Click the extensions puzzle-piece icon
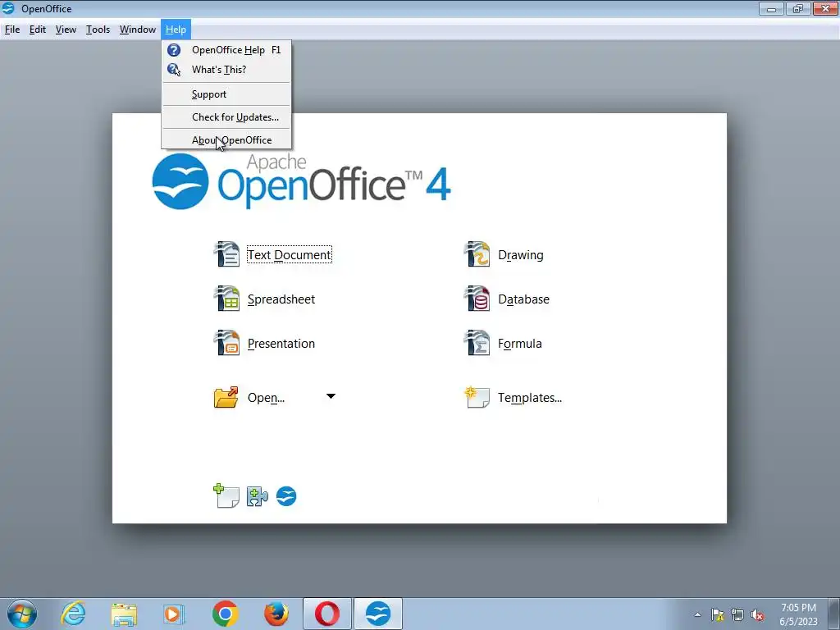 pyautogui.click(x=257, y=496)
